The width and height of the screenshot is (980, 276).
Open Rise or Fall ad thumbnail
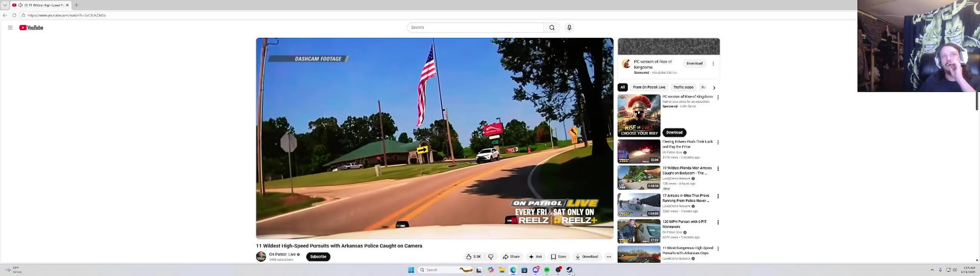(639, 116)
